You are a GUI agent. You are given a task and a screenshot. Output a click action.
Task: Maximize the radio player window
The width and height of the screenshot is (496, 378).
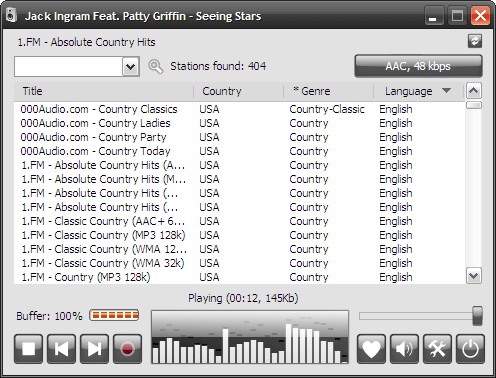[x=457, y=16]
